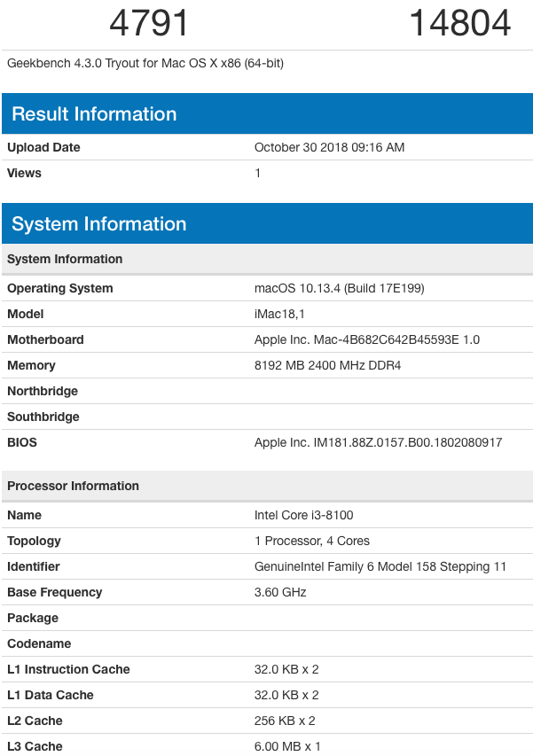
Task: Click the GenuineIntel identifier value
Action: (380, 566)
